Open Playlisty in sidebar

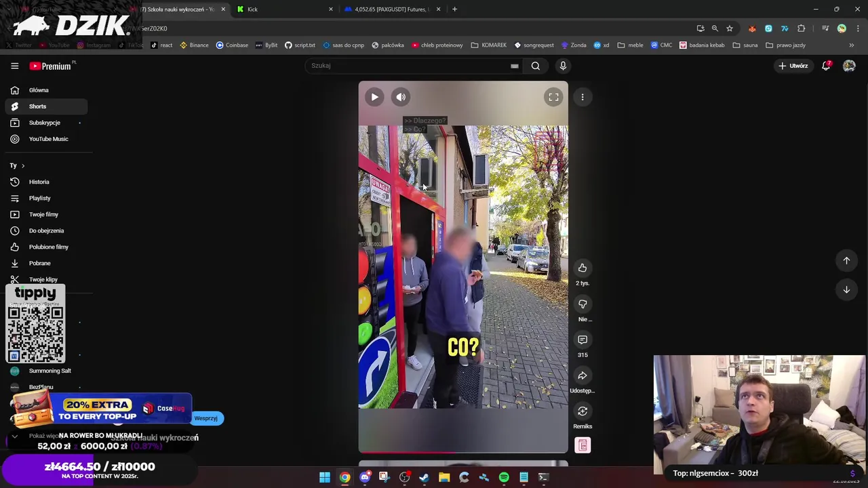tap(46, 198)
